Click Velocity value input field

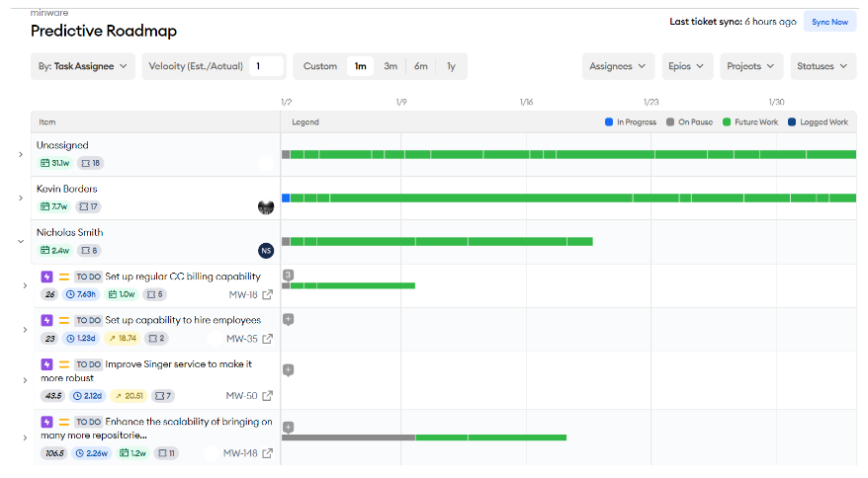pyautogui.click(x=267, y=66)
